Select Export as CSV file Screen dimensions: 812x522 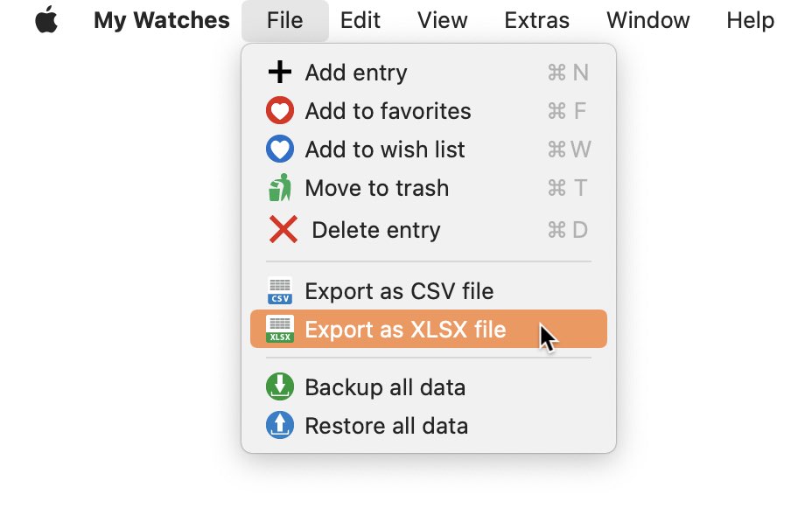click(429, 291)
